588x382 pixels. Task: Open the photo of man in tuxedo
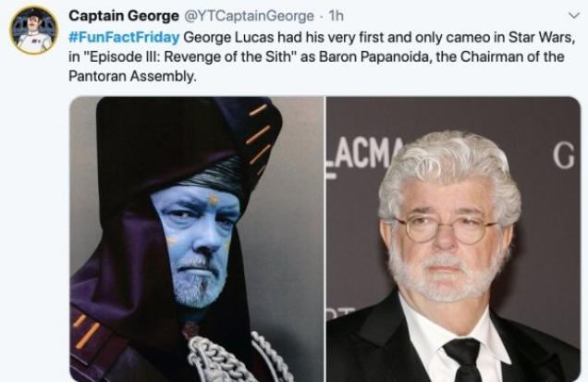click(x=453, y=239)
